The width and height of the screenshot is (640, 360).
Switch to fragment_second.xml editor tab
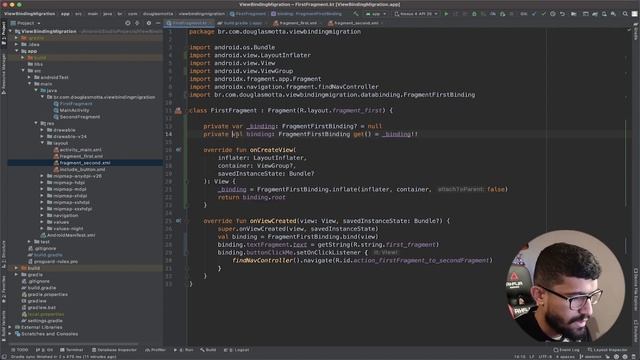click(356, 23)
